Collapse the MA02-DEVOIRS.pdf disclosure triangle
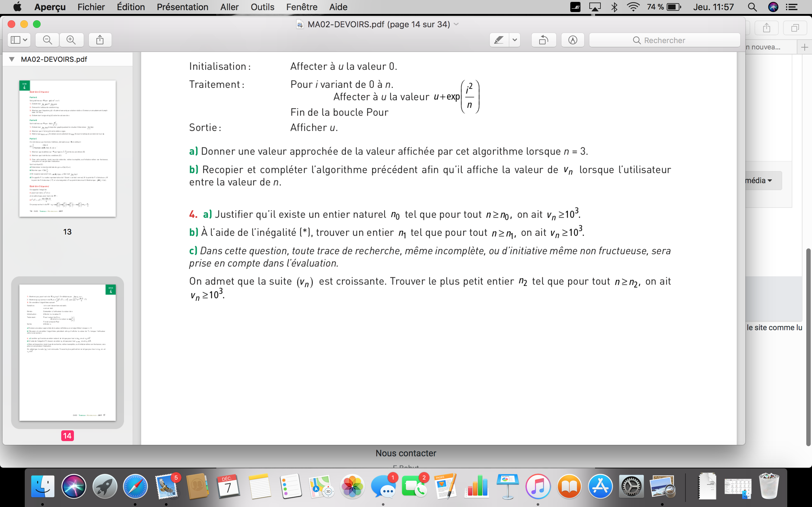Viewport: 812px width, 507px height. click(12, 59)
